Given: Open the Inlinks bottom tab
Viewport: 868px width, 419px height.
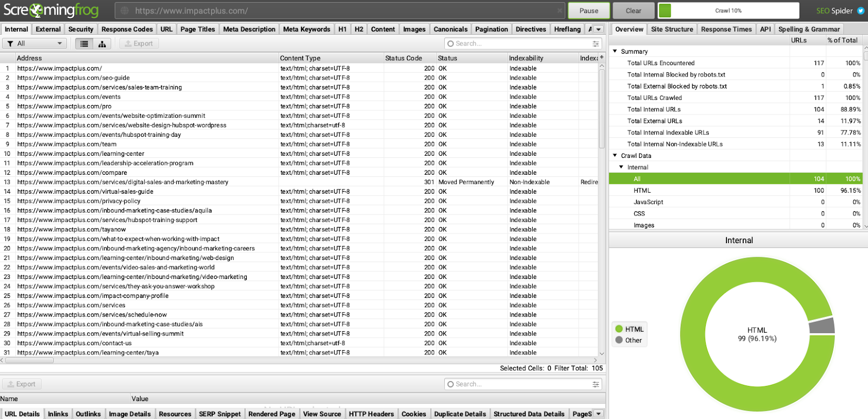Looking at the screenshot, I should (x=58, y=414).
